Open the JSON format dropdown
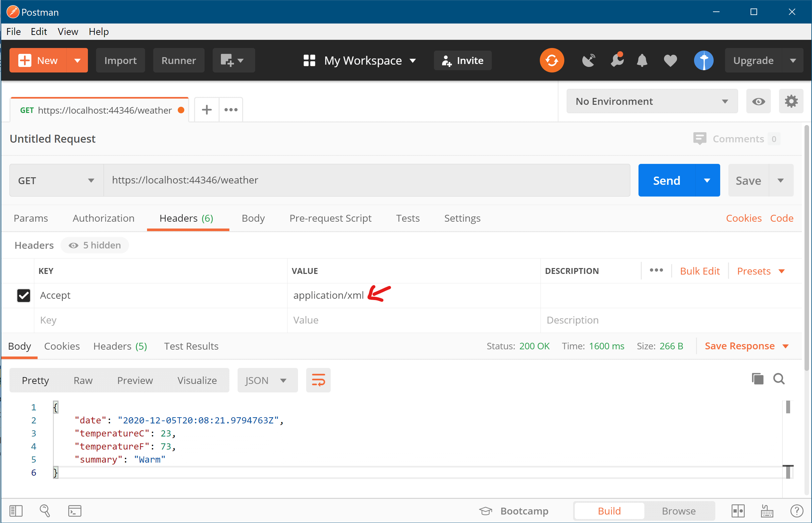 (x=268, y=380)
